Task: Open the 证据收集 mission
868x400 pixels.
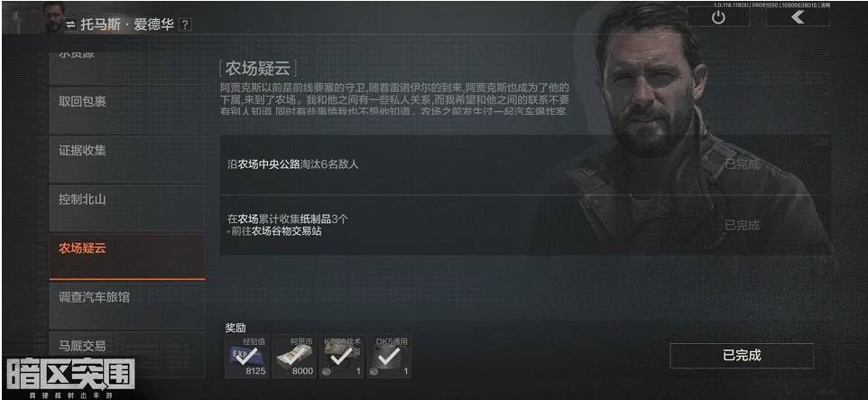Action: point(126,158)
